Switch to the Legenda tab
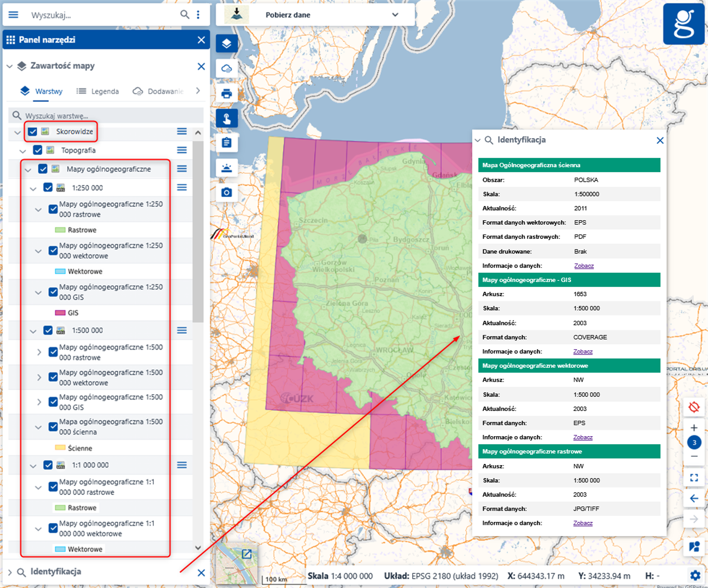The height and width of the screenshot is (588, 708). click(98, 91)
